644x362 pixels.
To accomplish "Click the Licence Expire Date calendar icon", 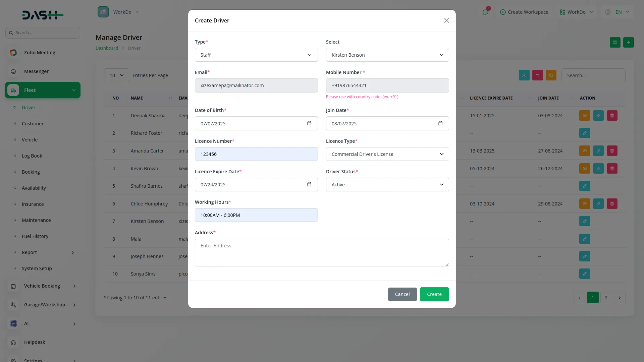I will click(309, 184).
